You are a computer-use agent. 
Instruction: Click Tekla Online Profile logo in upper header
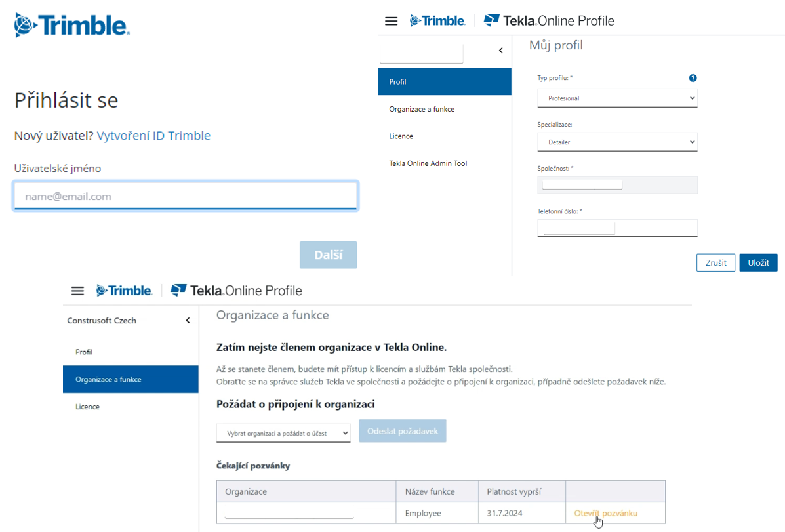pyautogui.click(x=549, y=20)
